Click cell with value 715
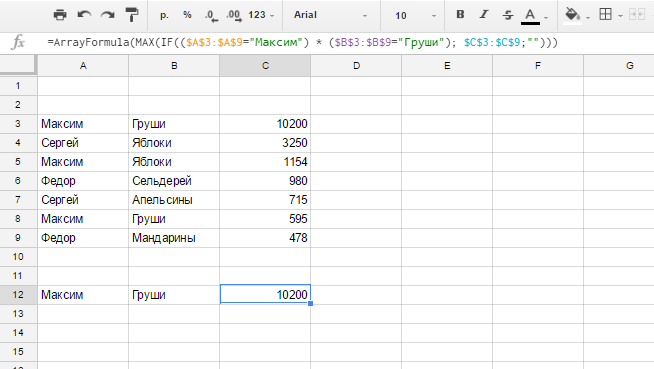This screenshot has height=369, width=654. 265,200
